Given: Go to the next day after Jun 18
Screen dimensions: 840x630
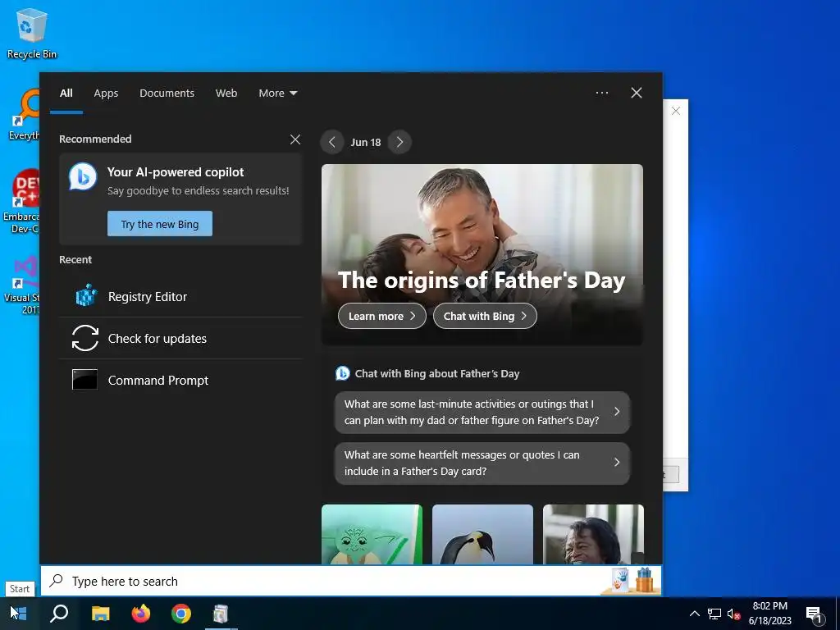Looking at the screenshot, I should point(399,142).
